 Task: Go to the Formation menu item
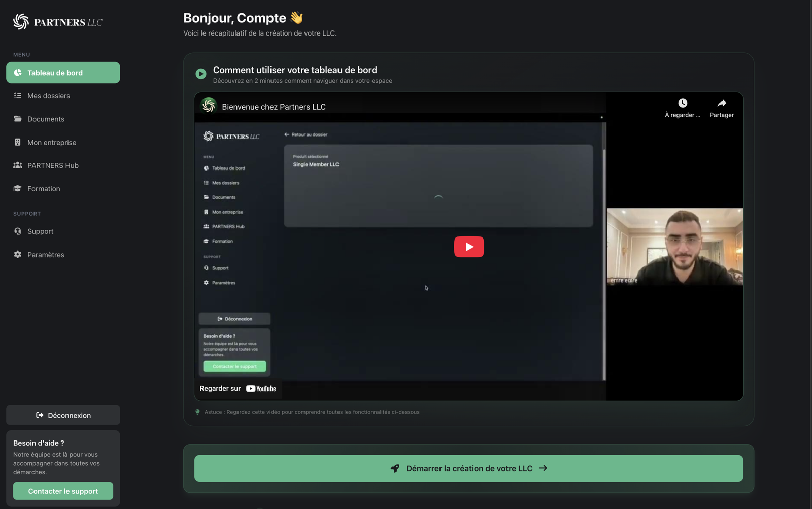44,189
